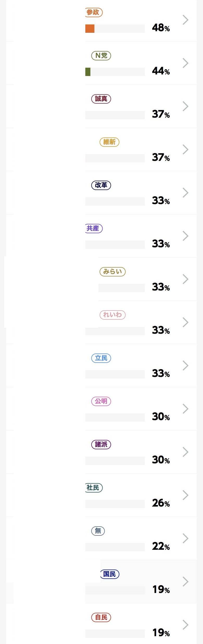Select the 諸派 party tag
Viewport: 203px width, 644px height.
pyautogui.click(x=101, y=444)
